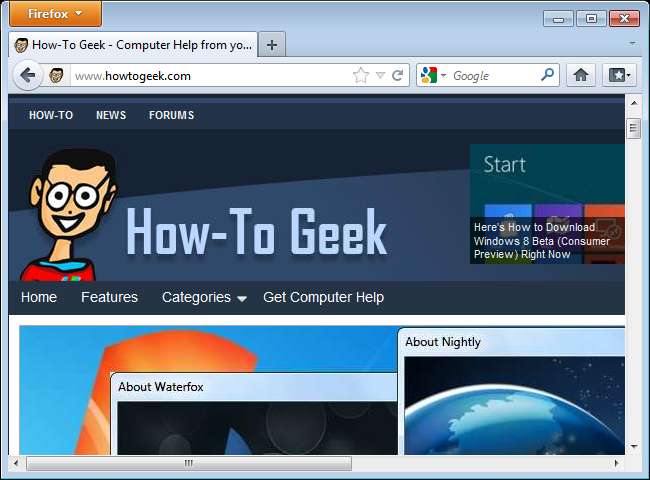Click the site identity favicon in address bar

point(56,76)
